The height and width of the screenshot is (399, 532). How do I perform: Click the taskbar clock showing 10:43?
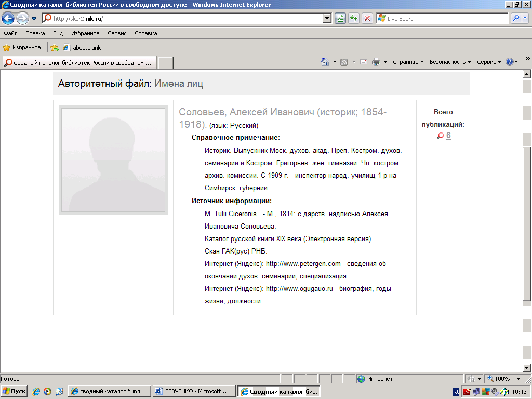pyautogui.click(x=519, y=392)
